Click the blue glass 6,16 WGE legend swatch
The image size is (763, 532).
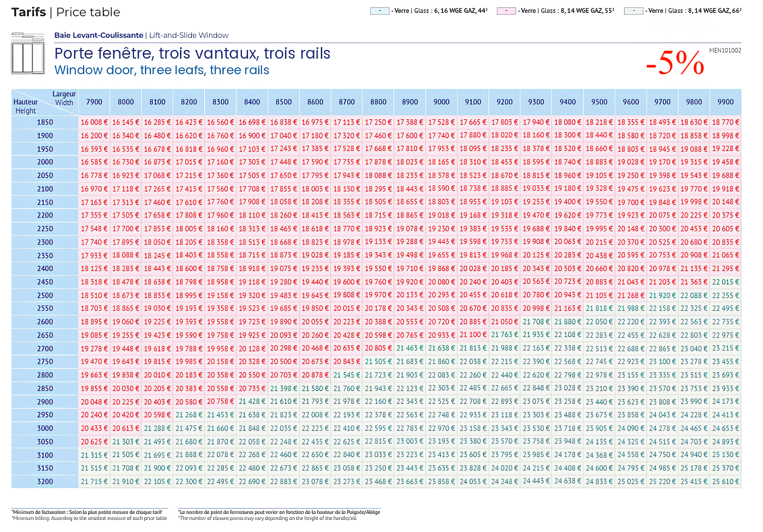[379, 11]
